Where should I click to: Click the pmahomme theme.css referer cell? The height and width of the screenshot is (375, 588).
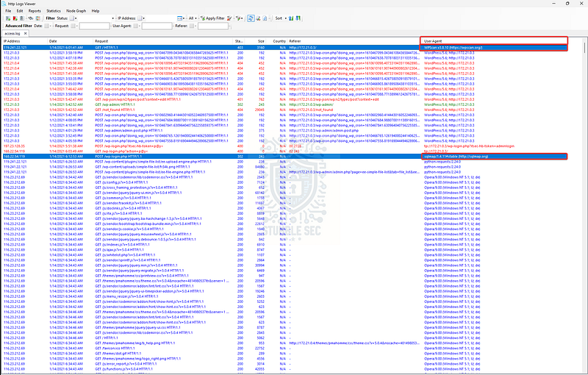[354, 343]
